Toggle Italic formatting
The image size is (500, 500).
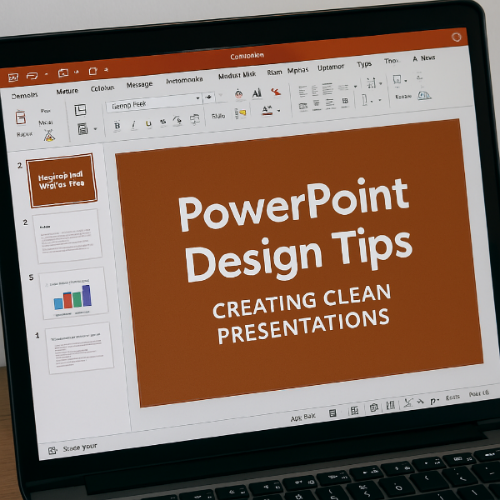click(x=133, y=125)
